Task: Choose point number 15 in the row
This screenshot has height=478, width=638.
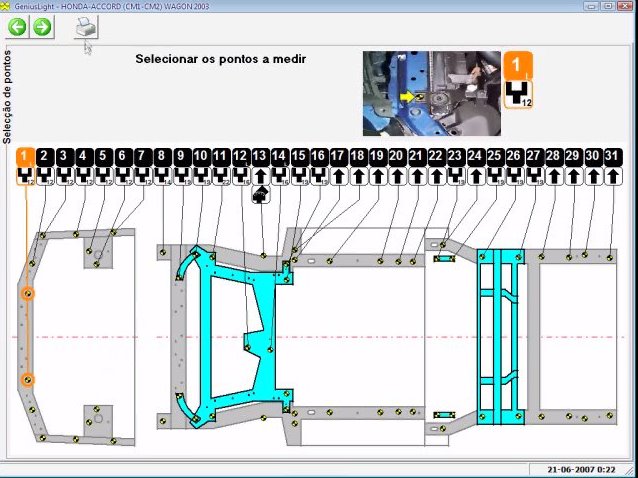Action: pos(299,157)
